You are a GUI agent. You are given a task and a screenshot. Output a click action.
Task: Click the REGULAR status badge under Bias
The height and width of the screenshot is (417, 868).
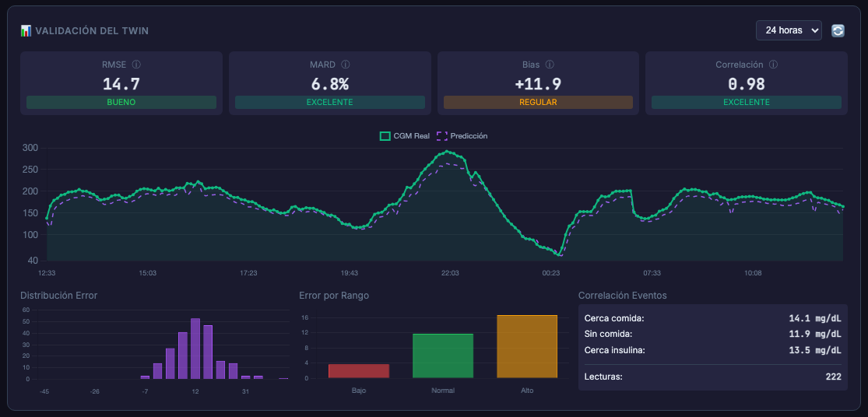(538, 103)
